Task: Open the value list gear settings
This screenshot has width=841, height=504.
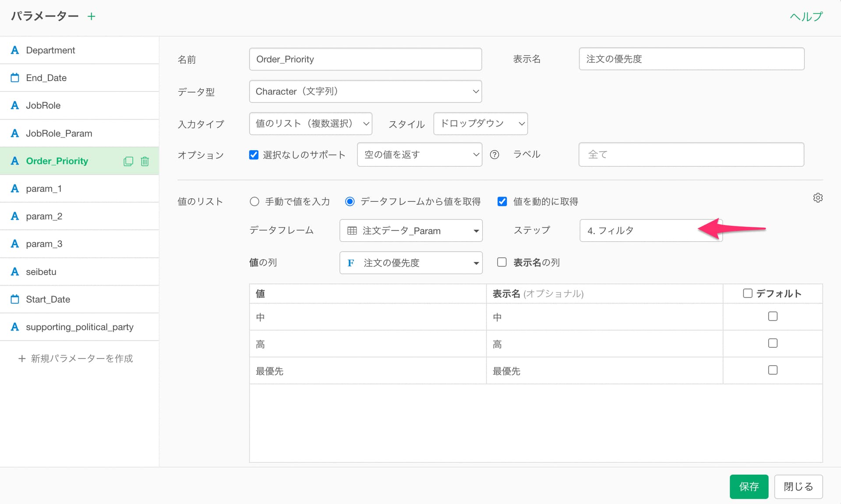Action: coord(818,197)
